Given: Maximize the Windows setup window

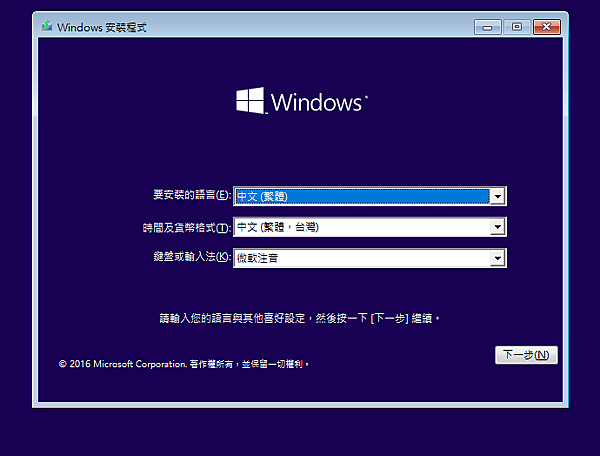Looking at the screenshot, I should (517, 27).
